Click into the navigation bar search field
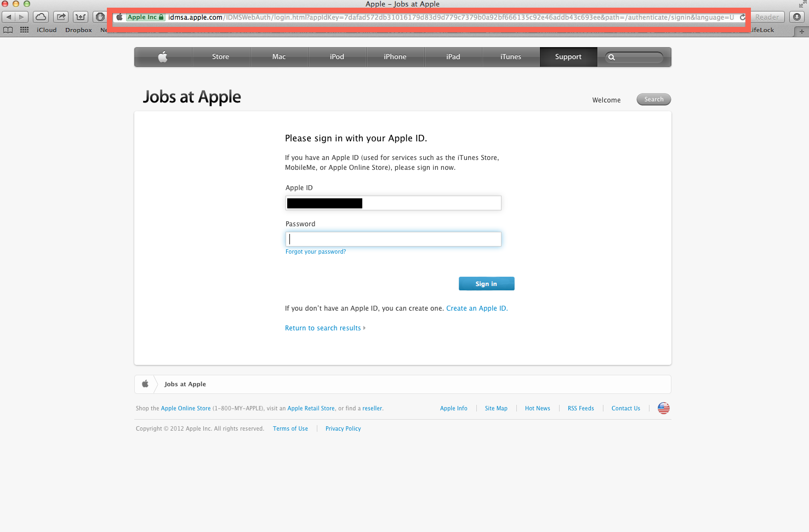This screenshot has width=809, height=532. [x=635, y=57]
